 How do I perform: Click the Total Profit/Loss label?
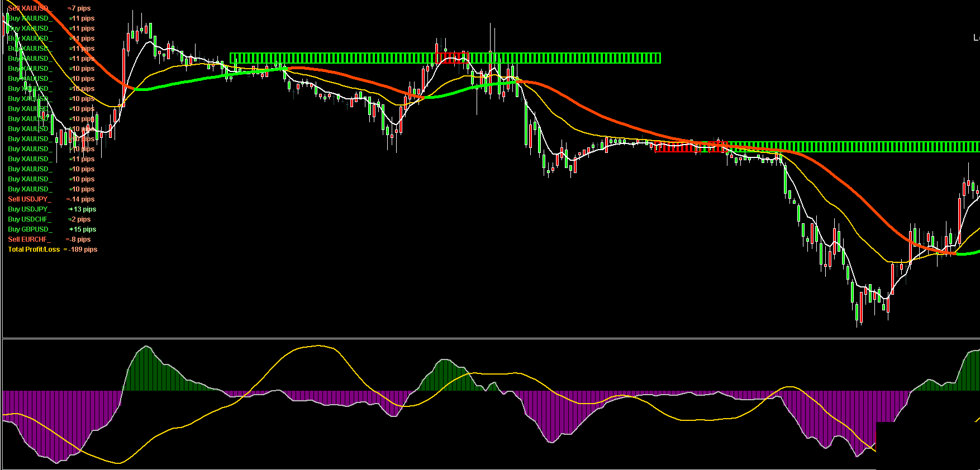point(34,250)
